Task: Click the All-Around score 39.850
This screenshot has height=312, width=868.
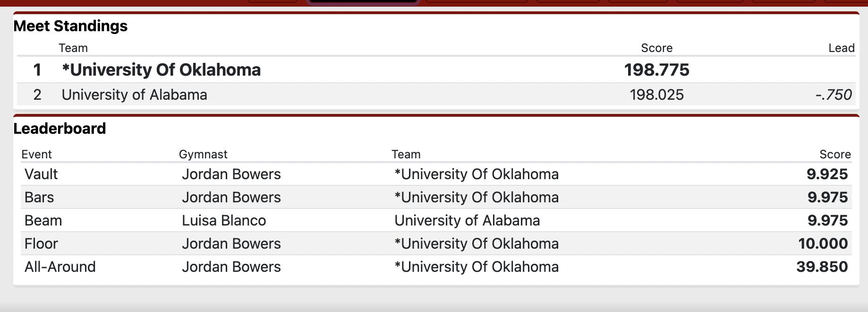Action: (x=822, y=267)
